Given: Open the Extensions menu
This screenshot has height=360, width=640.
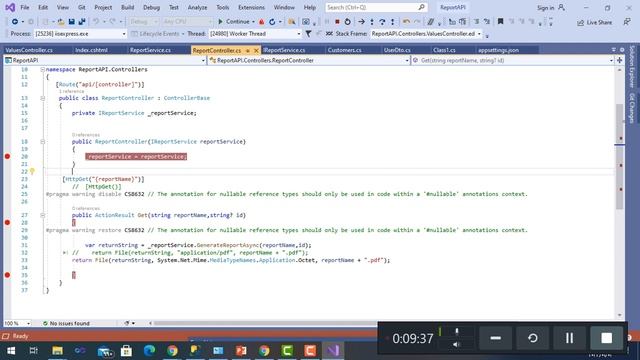Looking at the screenshot, I should click(251, 7).
